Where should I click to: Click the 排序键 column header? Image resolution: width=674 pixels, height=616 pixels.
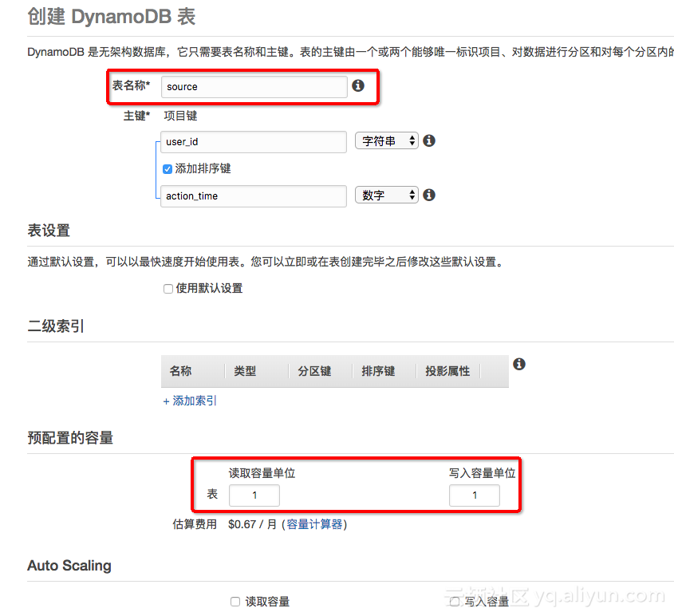click(376, 371)
